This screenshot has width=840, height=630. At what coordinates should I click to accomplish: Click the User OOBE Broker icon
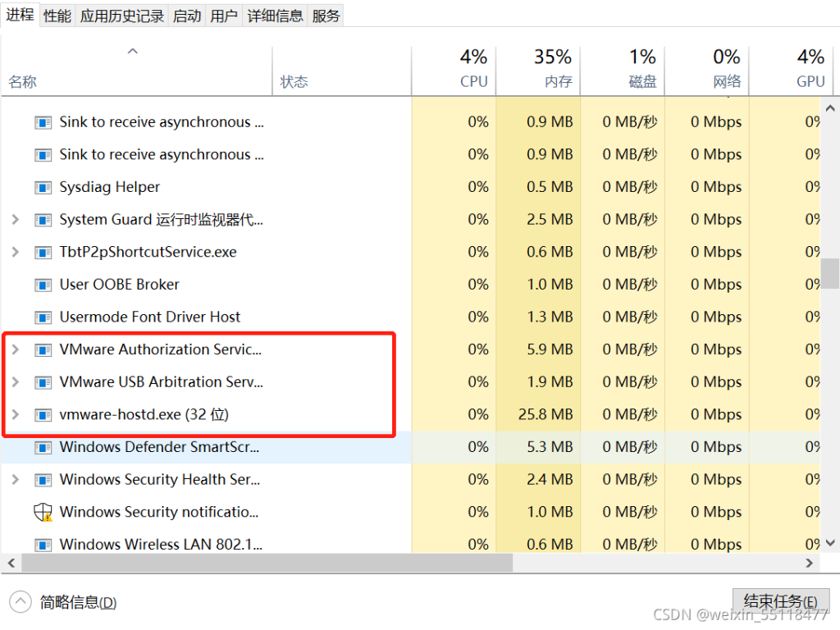coord(43,285)
